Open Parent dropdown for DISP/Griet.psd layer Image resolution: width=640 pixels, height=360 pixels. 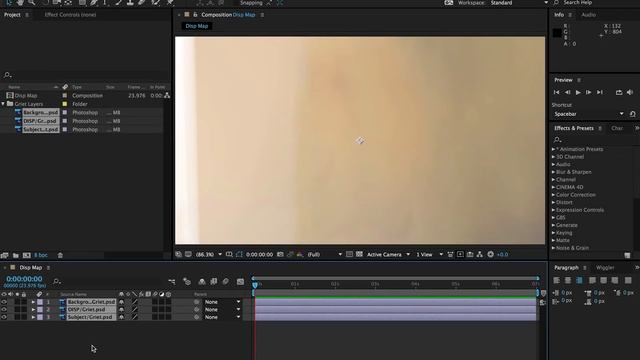coord(222,309)
